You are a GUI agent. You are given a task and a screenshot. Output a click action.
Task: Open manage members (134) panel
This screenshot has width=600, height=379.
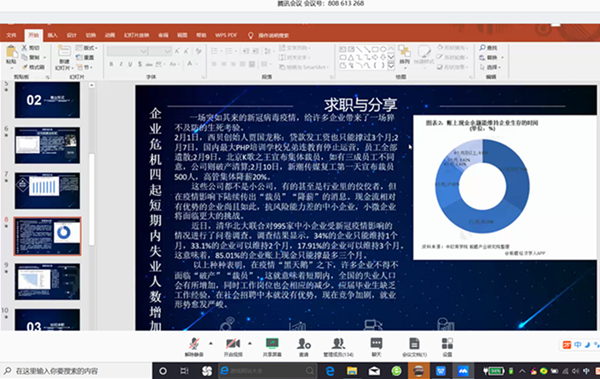click(x=338, y=347)
